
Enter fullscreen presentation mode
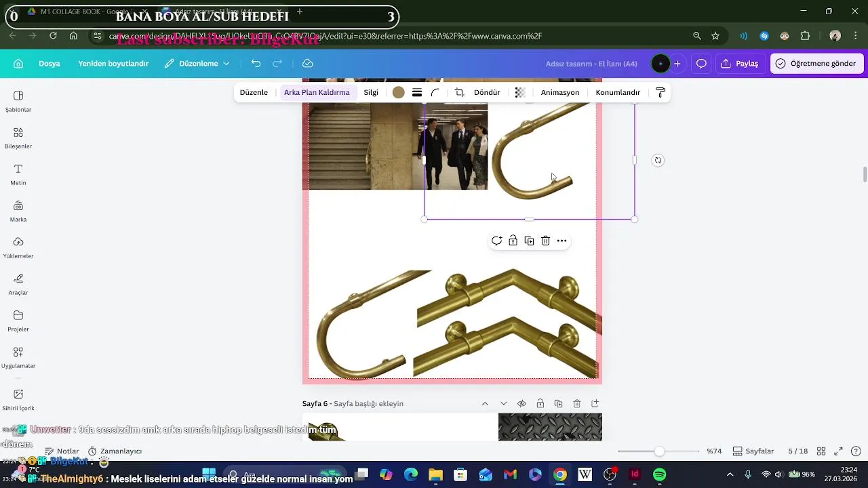(x=838, y=451)
